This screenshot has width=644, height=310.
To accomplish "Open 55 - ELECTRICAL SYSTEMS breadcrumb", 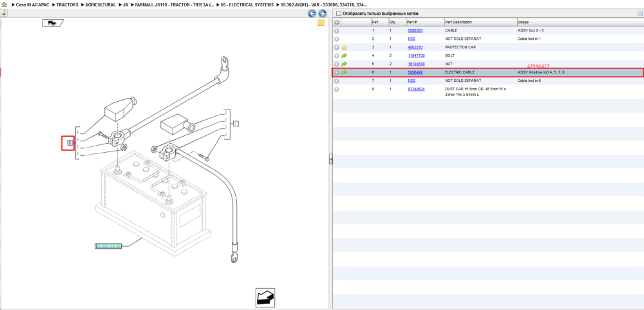I will pyautogui.click(x=247, y=5).
